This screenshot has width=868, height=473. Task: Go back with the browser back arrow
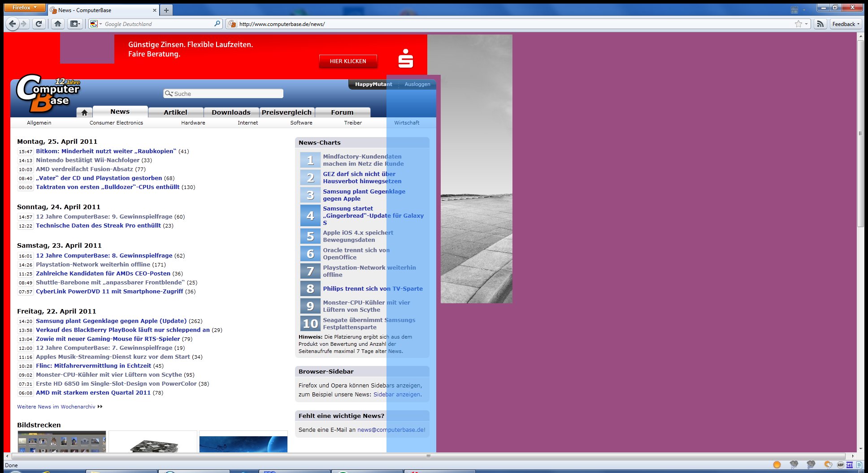click(13, 24)
